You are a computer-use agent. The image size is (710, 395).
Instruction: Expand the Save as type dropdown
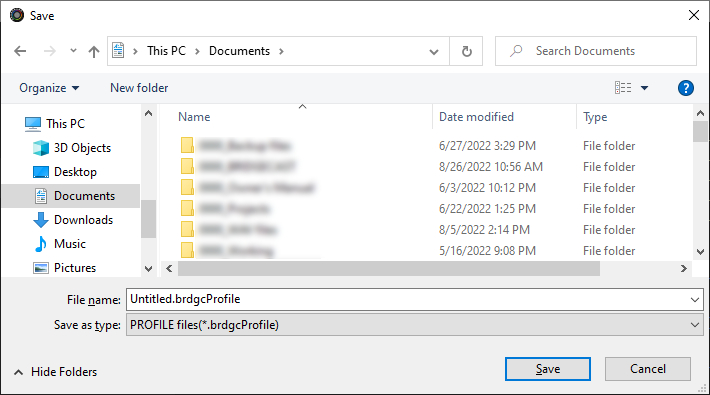(695, 325)
